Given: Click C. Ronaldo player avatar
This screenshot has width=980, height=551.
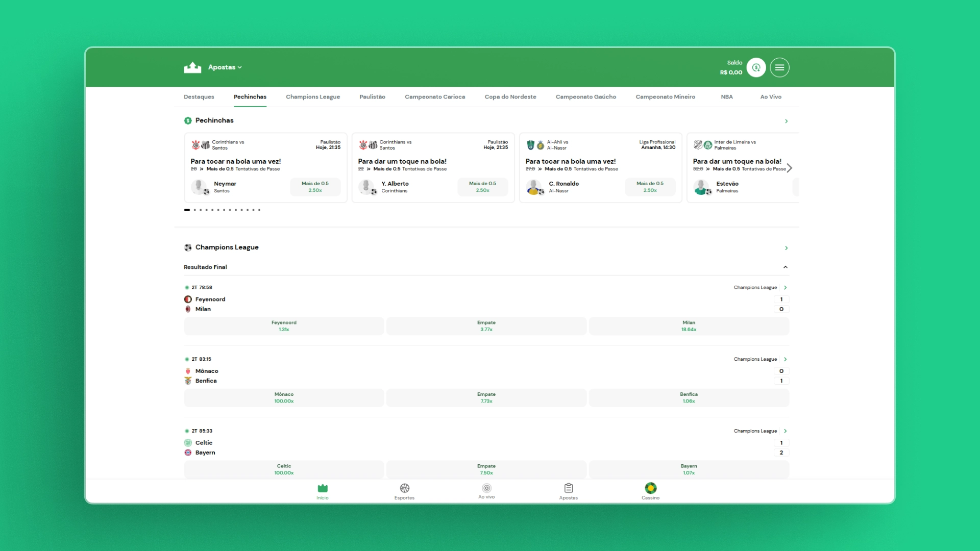Looking at the screenshot, I should [534, 187].
